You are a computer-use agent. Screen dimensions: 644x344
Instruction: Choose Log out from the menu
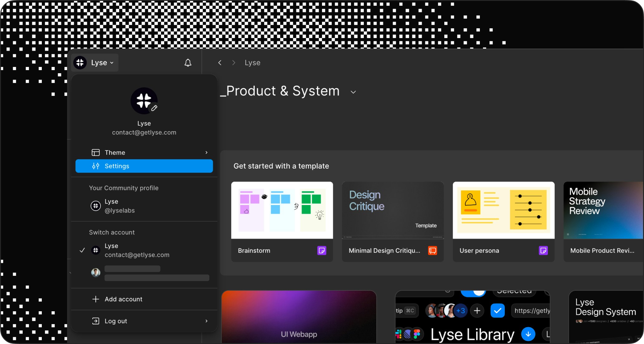(116, 321)
